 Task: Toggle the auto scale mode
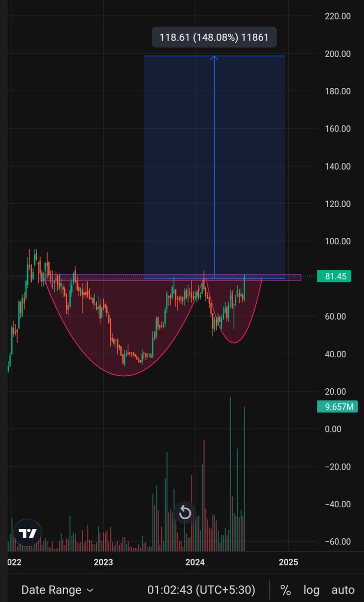343,590
